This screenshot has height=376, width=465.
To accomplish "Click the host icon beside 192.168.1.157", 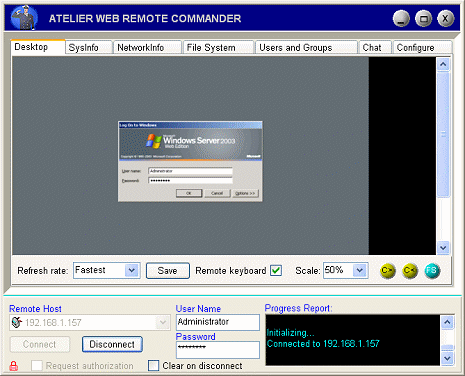I will coord(16,322).
